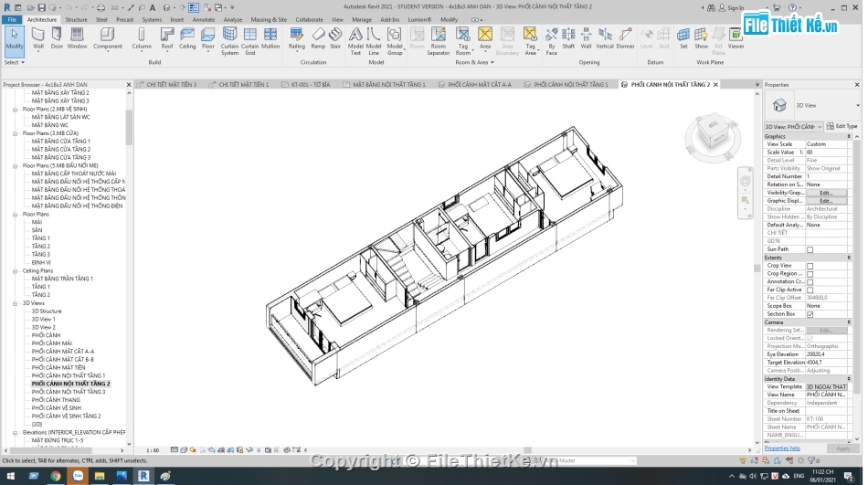Switch to the Annotate ribbon tab

tap(203, 19)
